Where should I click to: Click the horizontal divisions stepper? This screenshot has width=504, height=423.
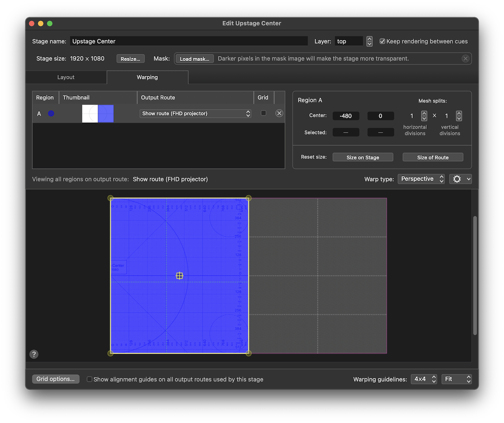tap(424, 116)
